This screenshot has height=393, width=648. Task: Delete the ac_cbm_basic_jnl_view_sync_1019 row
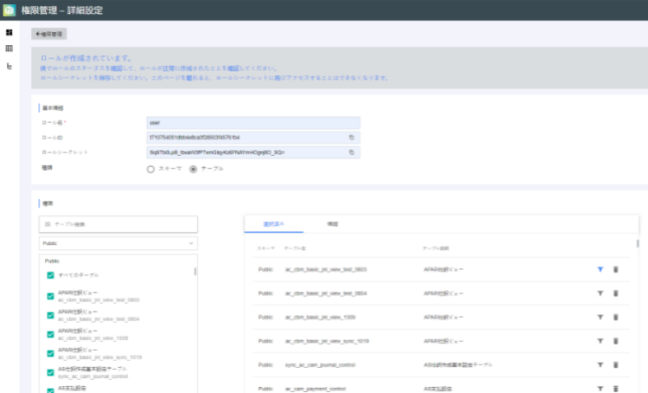[615, 341]
